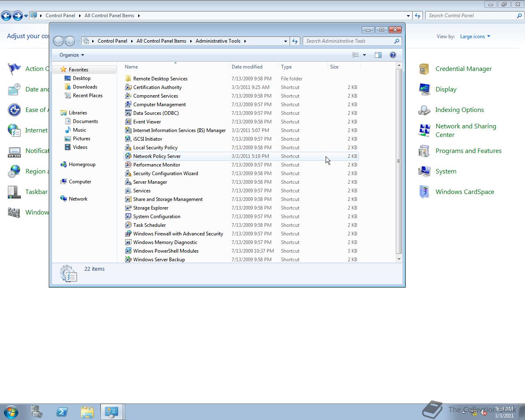Screen dimensions: 525x420
Task: Click Administrative Tools breadcrumb segment
Action: (x=218, y=41)
